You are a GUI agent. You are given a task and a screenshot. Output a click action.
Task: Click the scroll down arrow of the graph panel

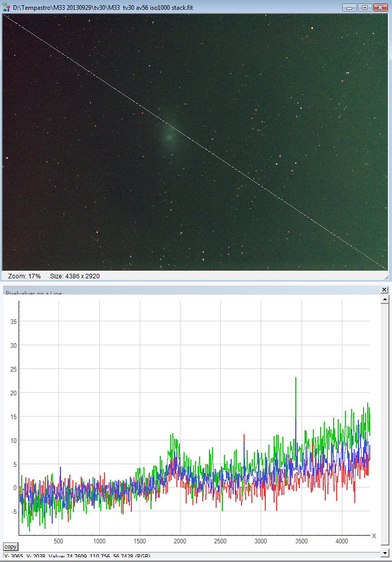click(384, 553)
